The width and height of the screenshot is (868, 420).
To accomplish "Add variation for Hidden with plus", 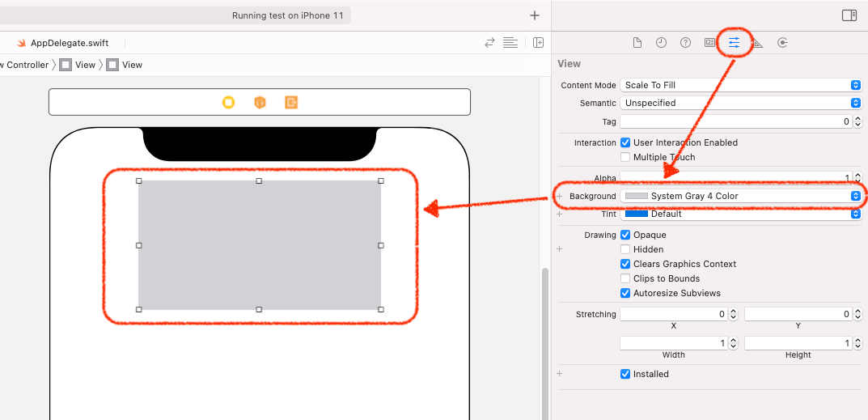I will [x=559, y=249].
